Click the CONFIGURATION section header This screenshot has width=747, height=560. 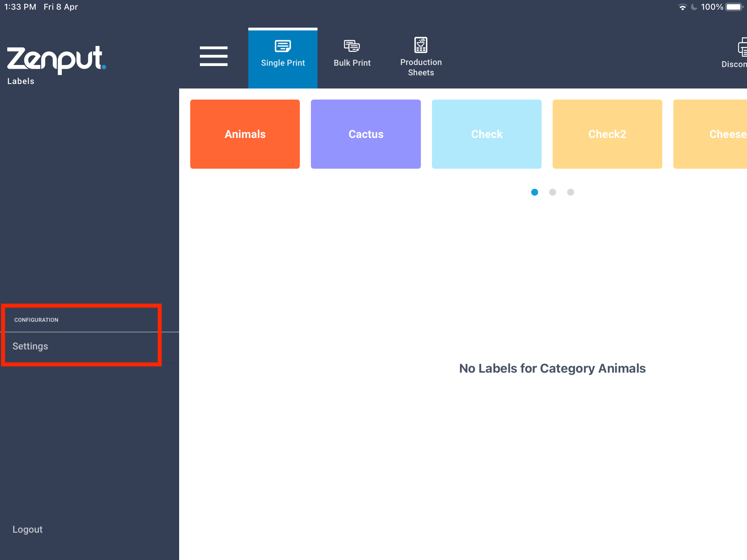(x=36, y=320)
